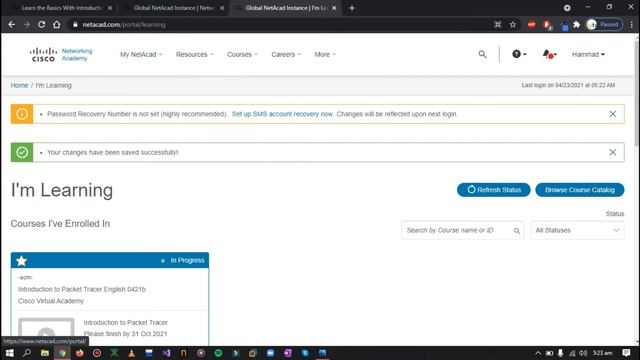Open the red extension icon beside ABP

pos(547,25)
